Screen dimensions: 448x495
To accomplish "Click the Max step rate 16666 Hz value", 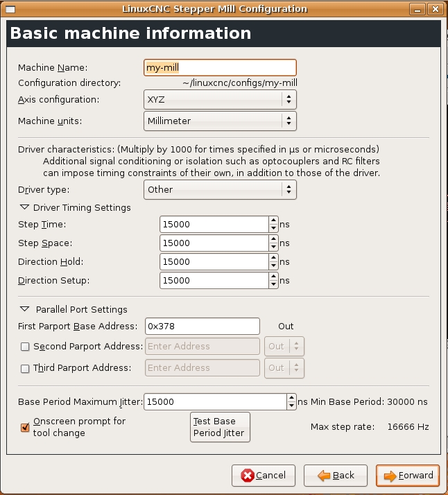I will tap(408, 427).
